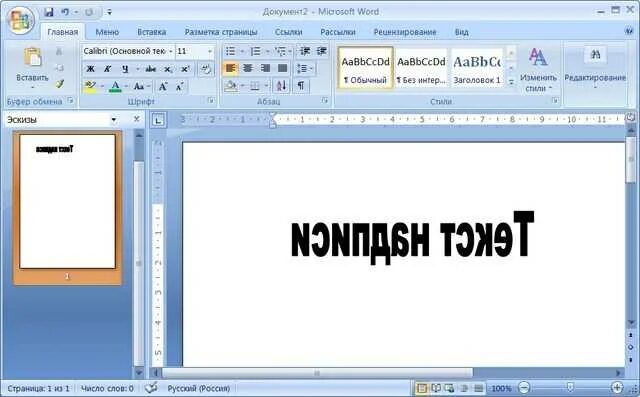640x397 pixels.
Task: Expand the Эскизы pane dropdown
Action: click(x=114, y=120)
